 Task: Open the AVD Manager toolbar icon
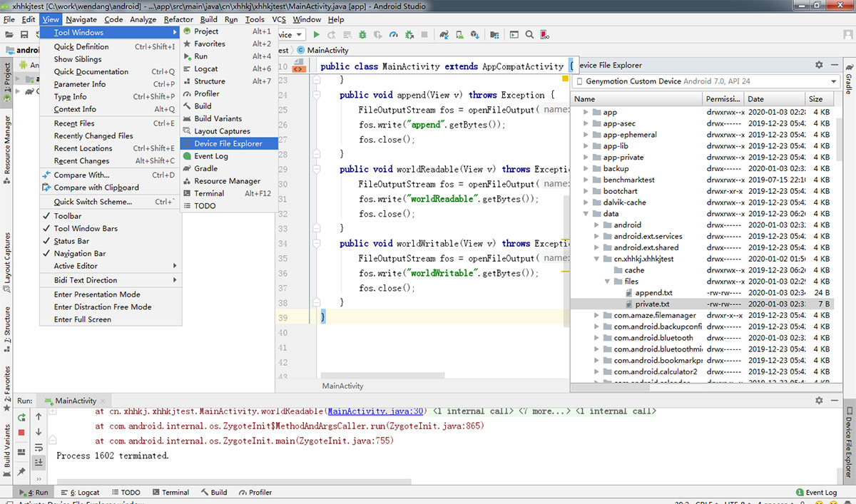click(459, 34)
